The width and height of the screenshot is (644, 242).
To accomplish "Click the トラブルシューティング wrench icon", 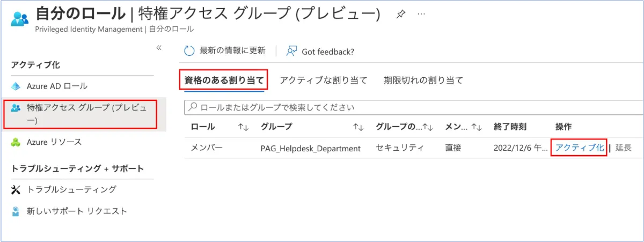I will 16,189.
